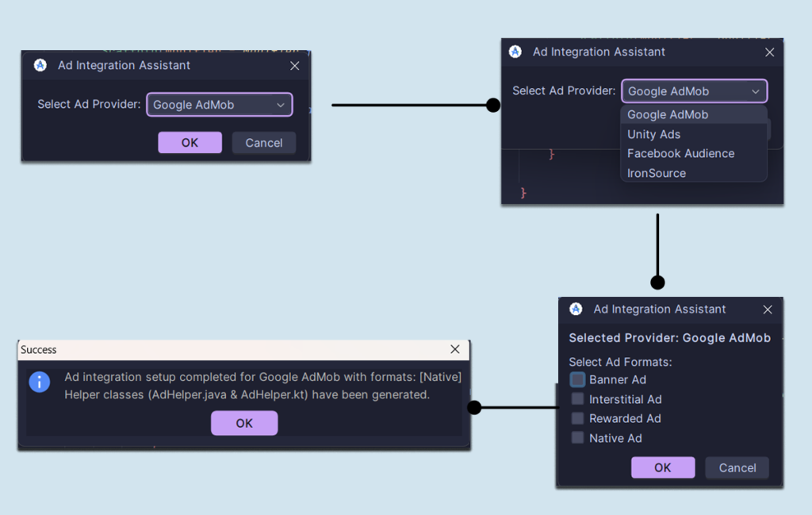The width and height of the screenshot is (812, 515).
Task: Close the Success message dialog
Action: tap(455, 349)
